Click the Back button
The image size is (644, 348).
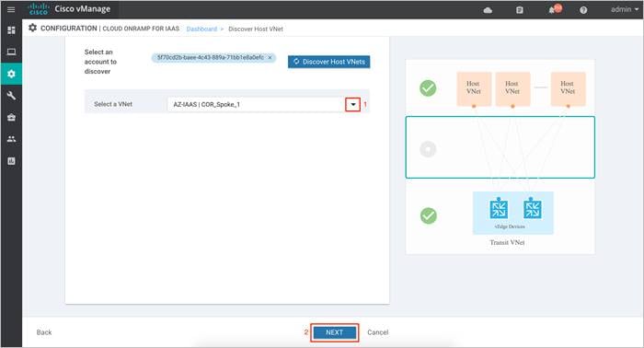(44, 332)
